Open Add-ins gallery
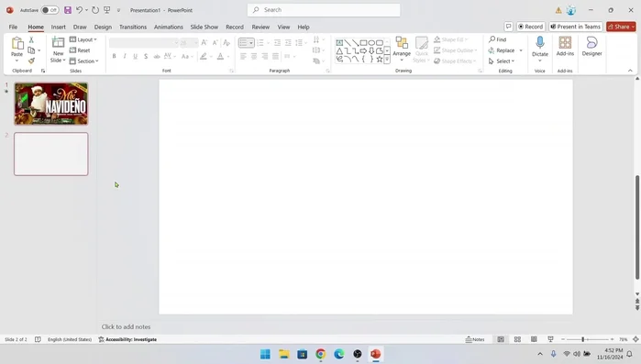This screenshot has height=364, width=641. pos(565,46)
